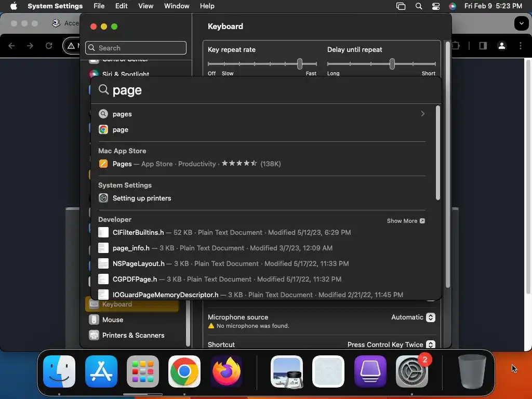Screen dimensions: 532x399
Task: Open the View menu
Action: (x=145, y=6)
